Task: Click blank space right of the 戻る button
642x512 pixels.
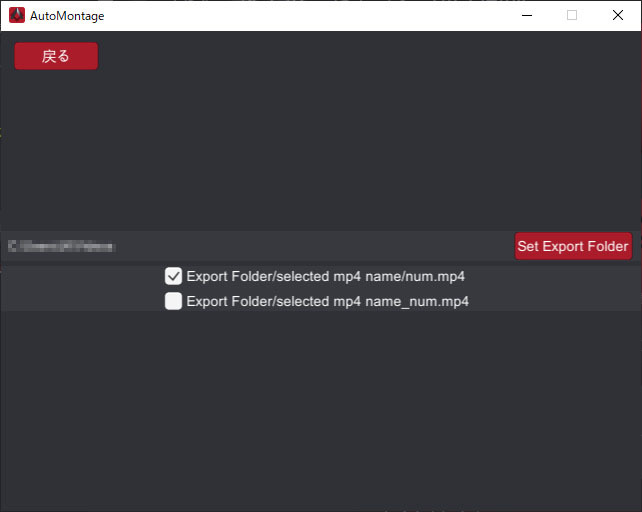Action: (x=350, y=56)
